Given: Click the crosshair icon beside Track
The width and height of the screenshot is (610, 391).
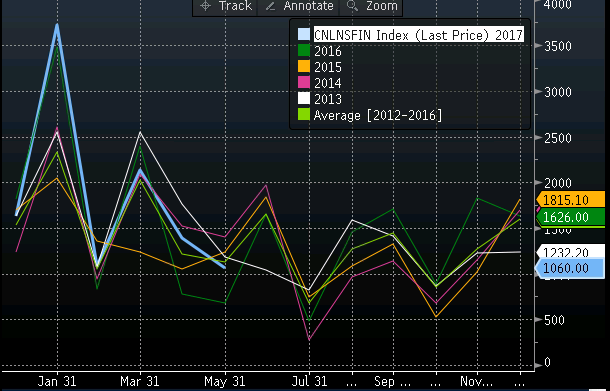Looking at the screenshot, I should [205, 6].
